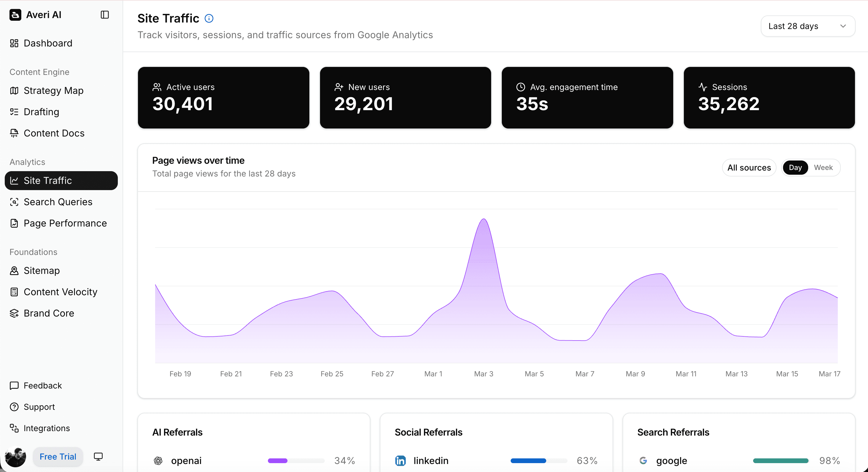Viewport: 868px width, 472px height.
Task: Click the Content Velocity icon
Action: [x=14, y=292]
